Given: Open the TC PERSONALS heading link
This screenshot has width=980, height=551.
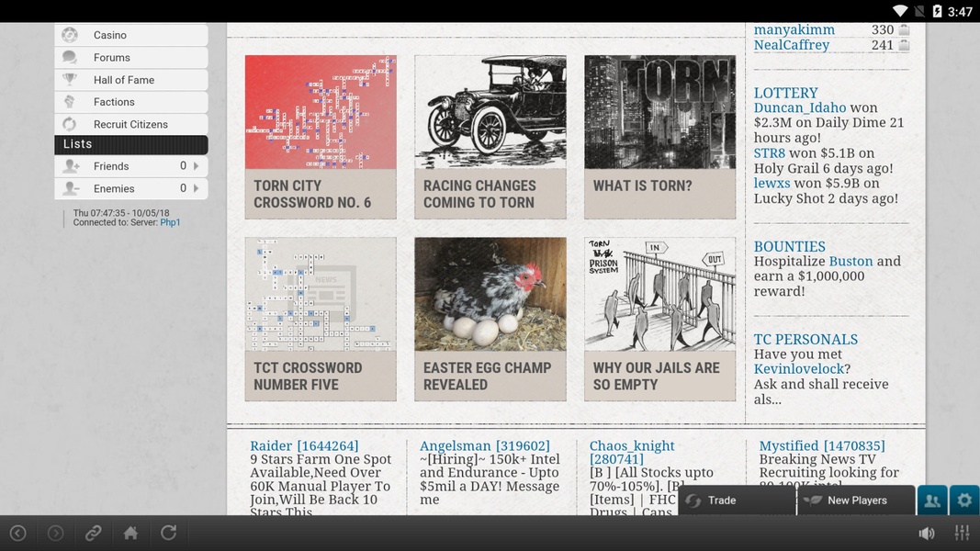Looking at the screenshot, I should pyautogui.click(x=805, y=339).
